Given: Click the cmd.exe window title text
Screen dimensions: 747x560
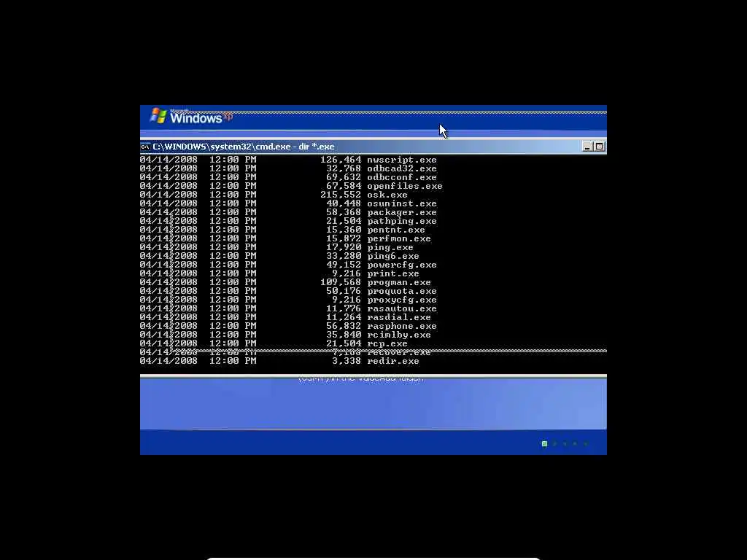Looking at the screenshot, I should click(244, 147).
